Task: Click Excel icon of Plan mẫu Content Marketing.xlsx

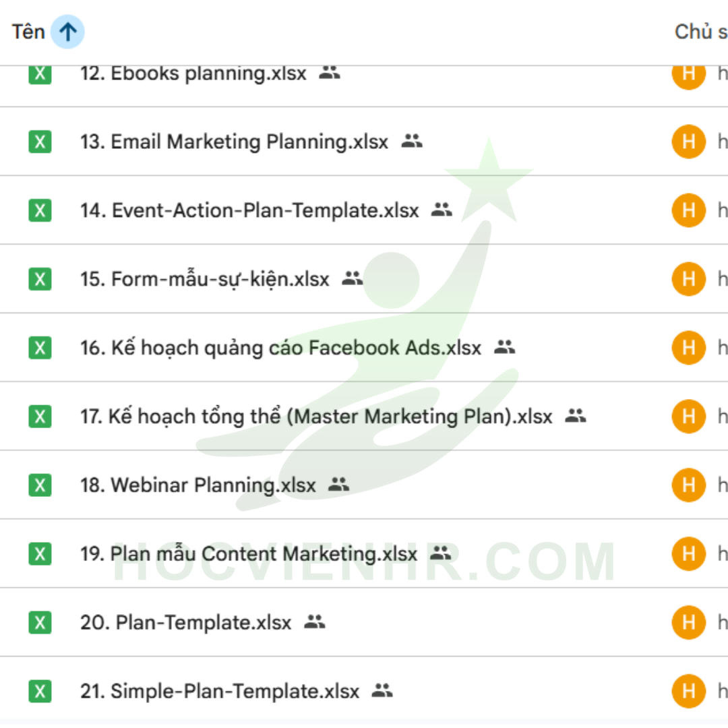Action: pyautogui.click(x=40, y=554)
